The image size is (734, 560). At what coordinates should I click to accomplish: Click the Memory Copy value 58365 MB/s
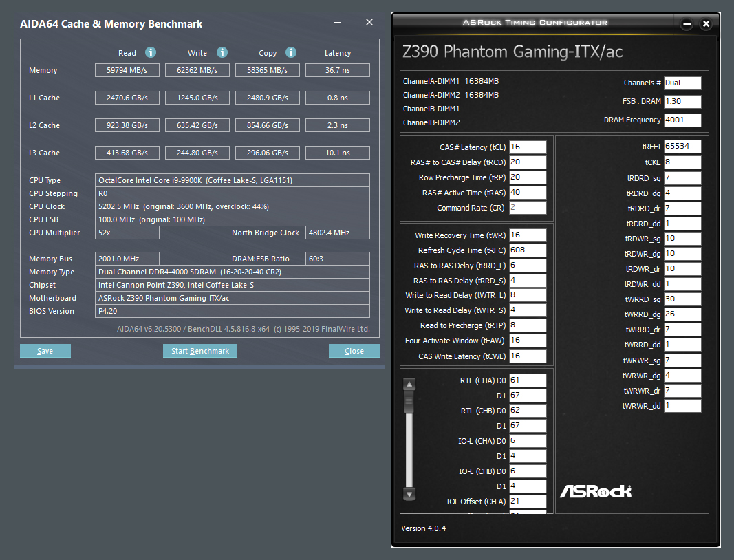268,70
